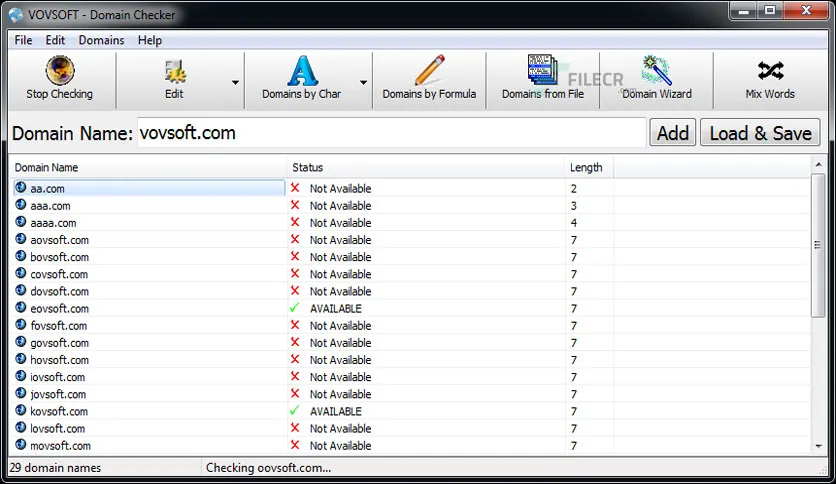Click the VOVSOFT globe icon in title bar
836x484 pixels.
16,14
